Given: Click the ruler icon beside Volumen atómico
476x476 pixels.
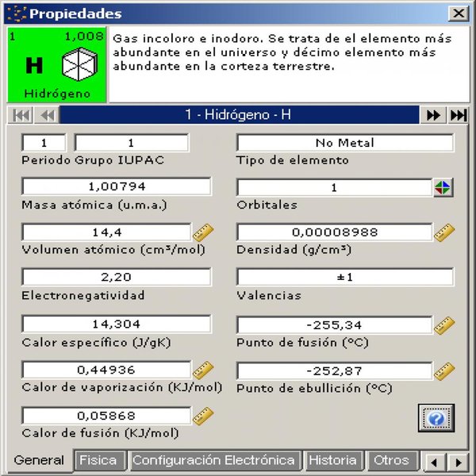Looking at the screenshot, I should pos(204,232).
